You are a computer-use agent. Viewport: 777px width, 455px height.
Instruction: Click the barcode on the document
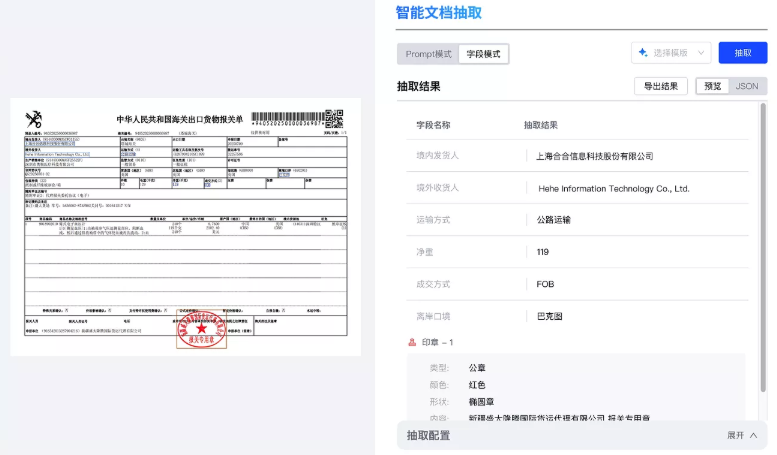click(288, 118)
